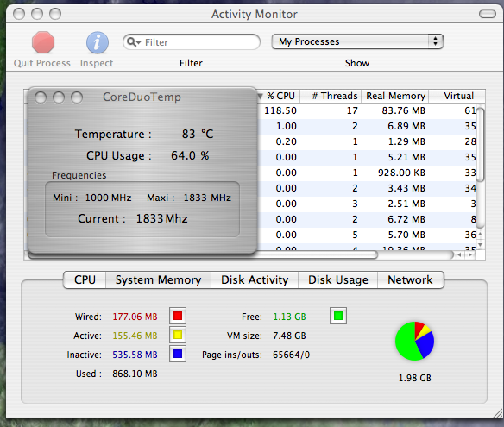
Task: Zoom the Activity Monitor window
Action: click(x=55, y=14)
